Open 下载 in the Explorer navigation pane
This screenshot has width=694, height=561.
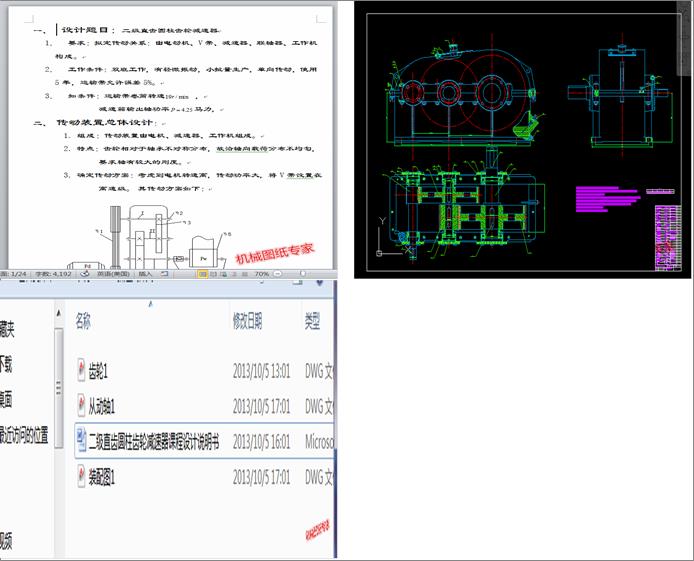click(6, 365)
